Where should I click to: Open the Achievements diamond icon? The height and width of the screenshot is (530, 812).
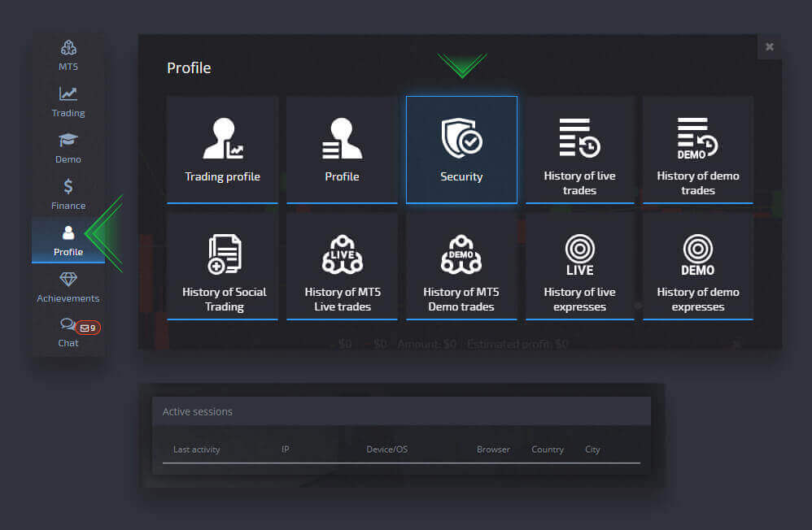(68, 280)
